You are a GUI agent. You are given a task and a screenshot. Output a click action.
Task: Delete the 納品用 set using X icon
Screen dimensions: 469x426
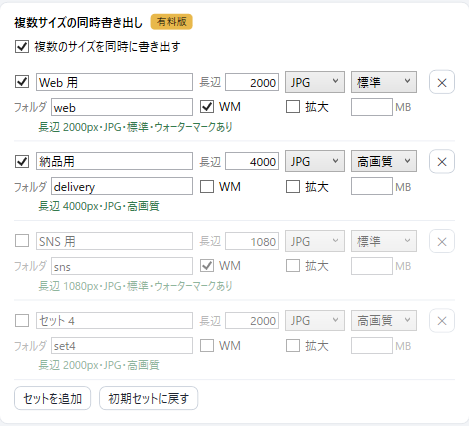click(442, 162)
